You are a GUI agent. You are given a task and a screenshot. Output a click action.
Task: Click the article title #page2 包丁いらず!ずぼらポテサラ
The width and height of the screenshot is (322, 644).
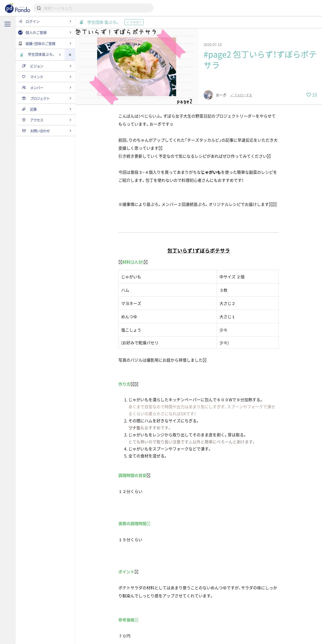[260, 60]
